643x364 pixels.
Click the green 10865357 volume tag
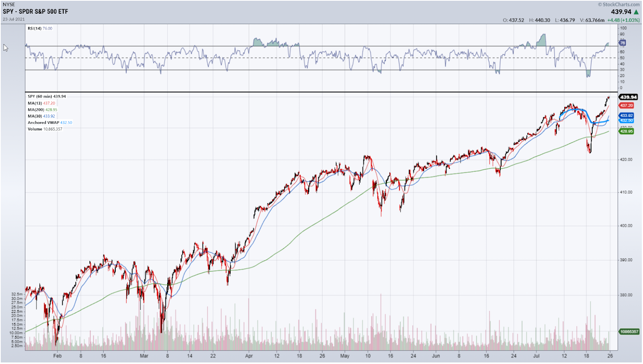(629, 332)
